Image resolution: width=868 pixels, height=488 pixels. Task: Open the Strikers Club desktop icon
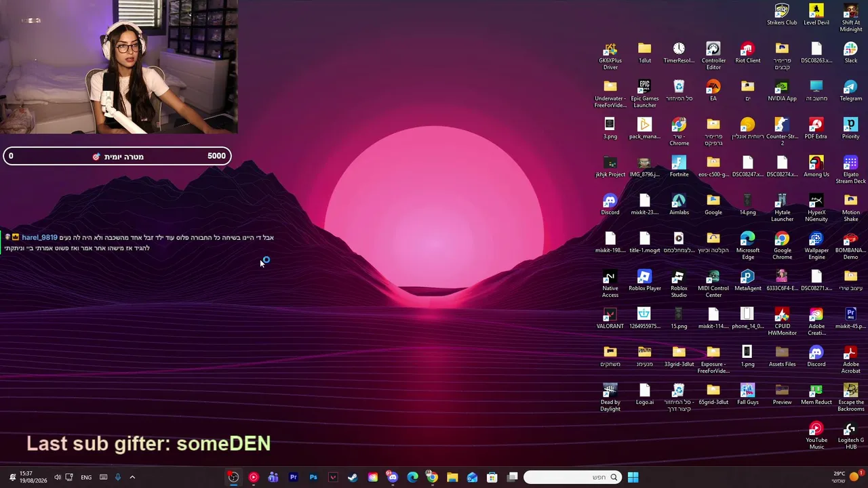(782, 14)
